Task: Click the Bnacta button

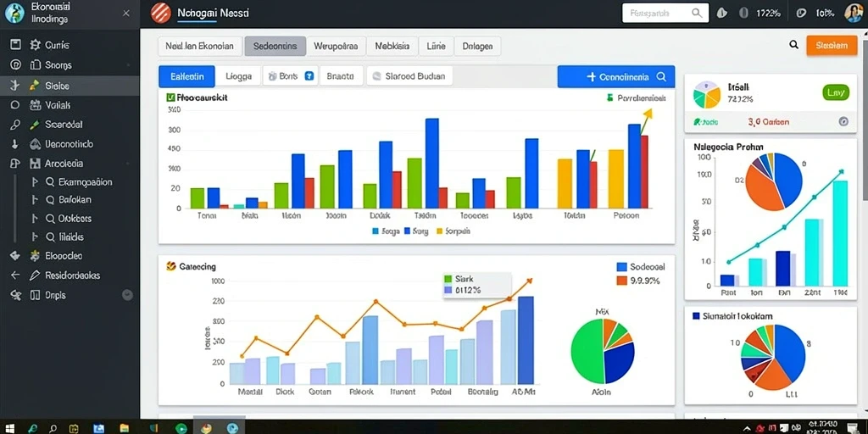Action: pos(341,76)
